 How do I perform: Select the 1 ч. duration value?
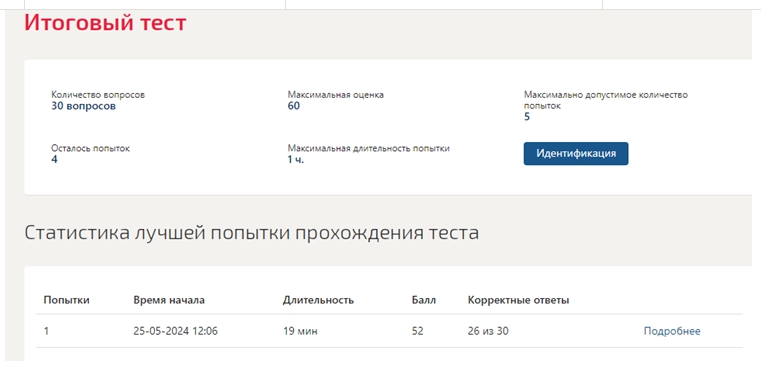[x=296, y=159]
